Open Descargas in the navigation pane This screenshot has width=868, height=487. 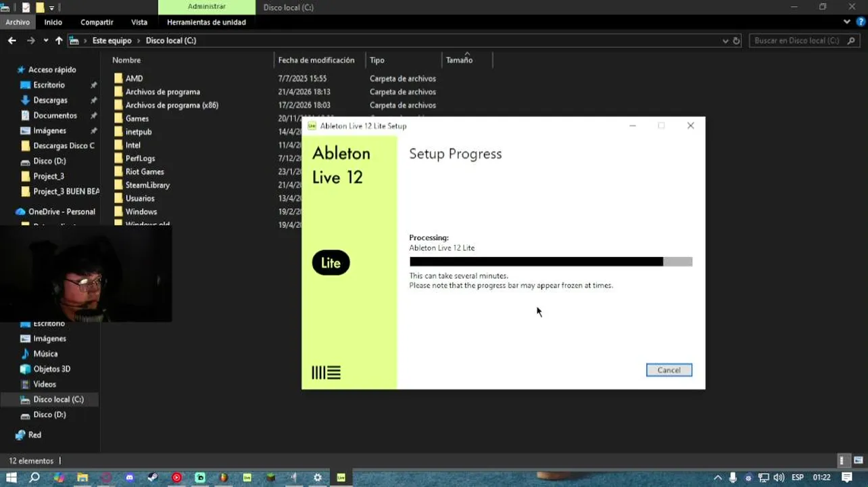[51, 100]
